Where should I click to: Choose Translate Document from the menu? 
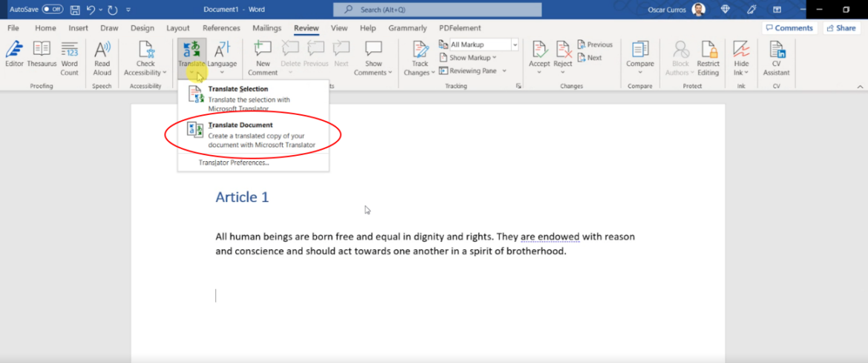tap(254, 134)
